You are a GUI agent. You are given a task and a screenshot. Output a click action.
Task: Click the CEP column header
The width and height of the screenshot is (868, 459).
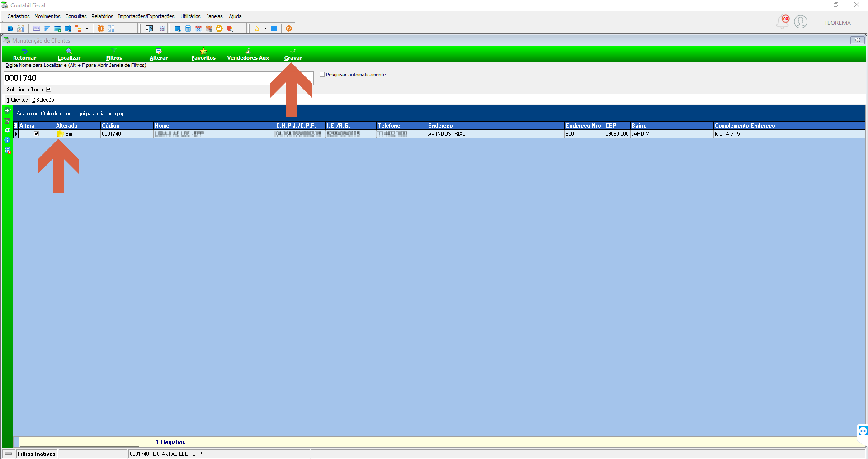[x=617, y=126]
